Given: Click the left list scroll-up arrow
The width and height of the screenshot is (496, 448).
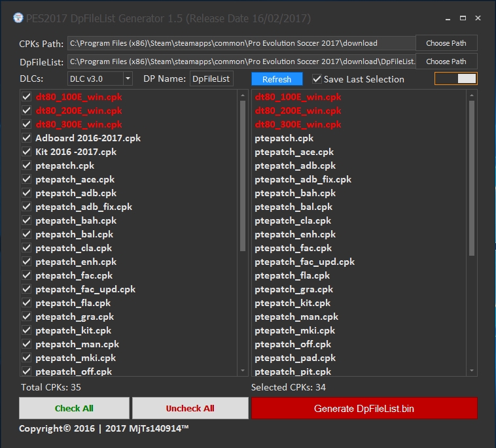Looking at the screenshot, I should tap(243, 95).
